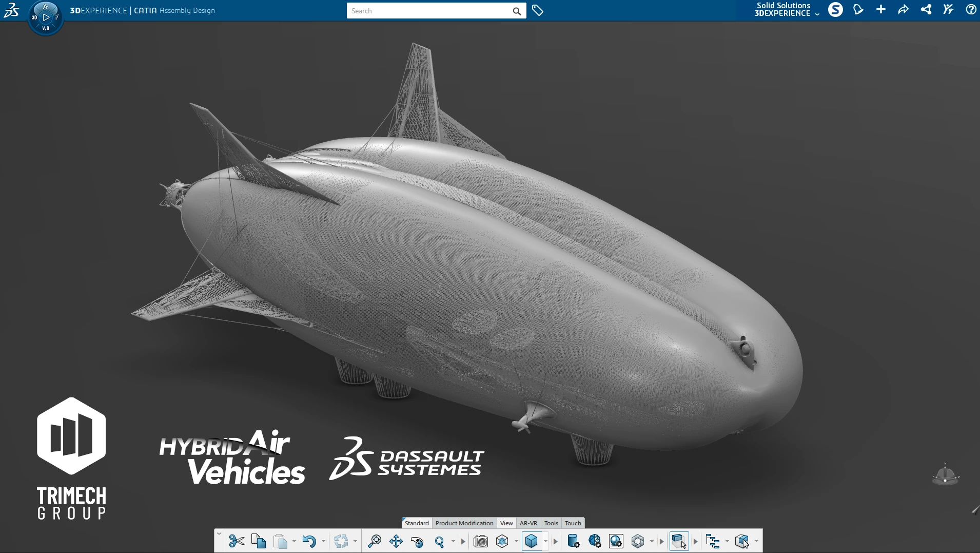980x553 pixels.
Task: Select the Fit All In zoom icon
Action: (x=375, y=541)
